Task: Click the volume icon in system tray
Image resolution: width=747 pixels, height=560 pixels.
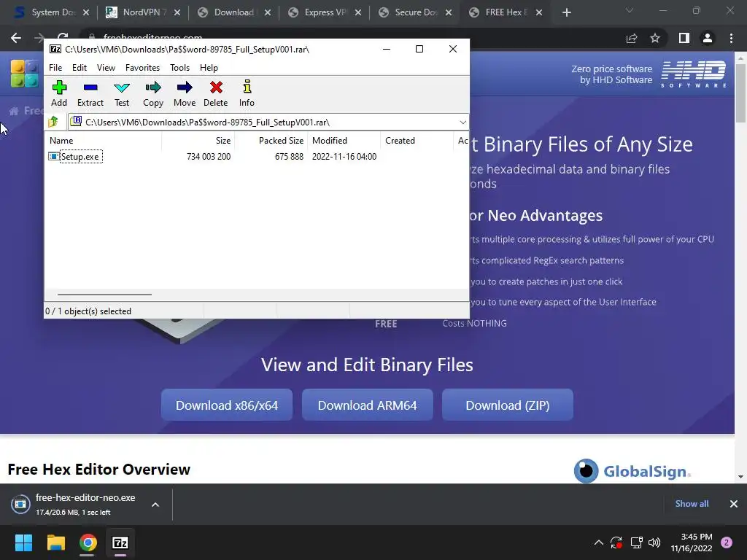Action: pos(654,542)
